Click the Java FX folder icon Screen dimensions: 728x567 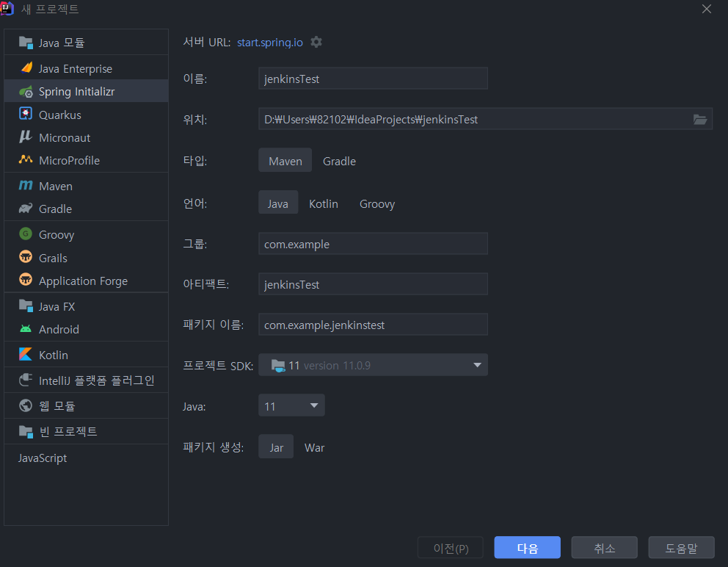(x=26, y=306)
